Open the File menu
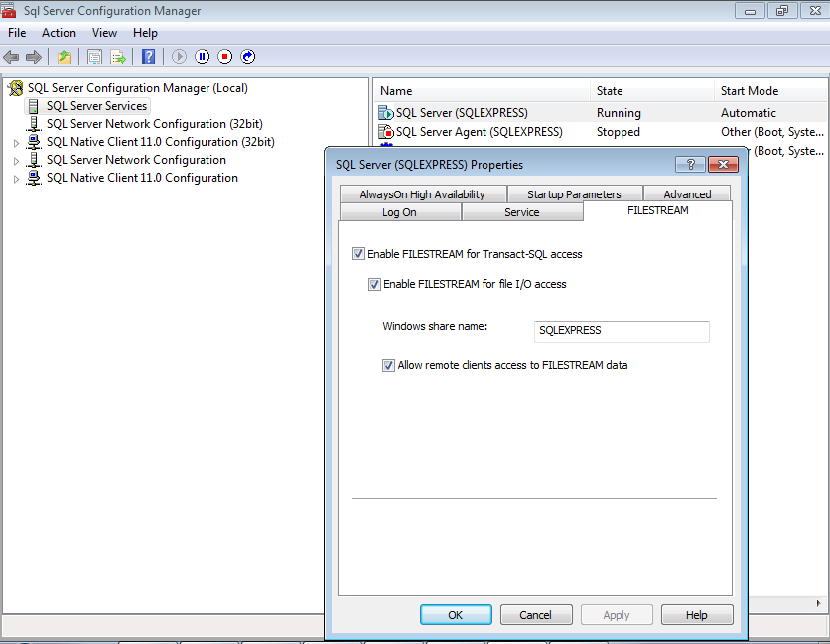Viewport: 830px width, 644px height. point(17,33)
